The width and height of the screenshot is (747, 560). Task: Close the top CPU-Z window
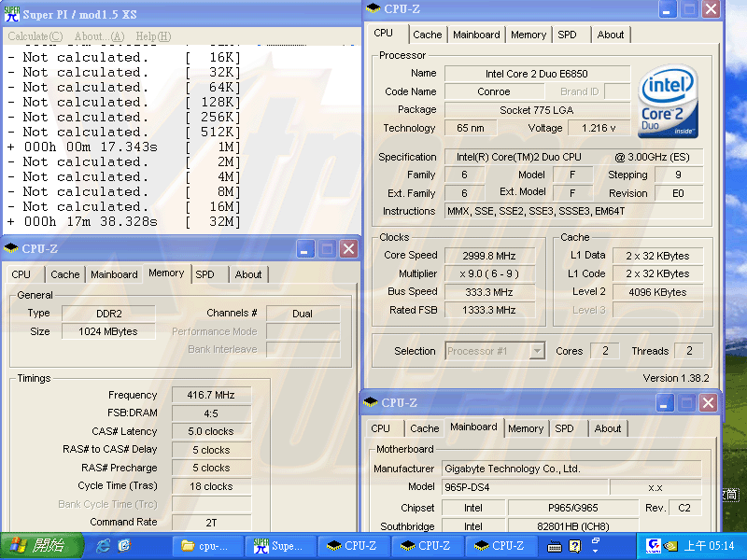point(711,9)
